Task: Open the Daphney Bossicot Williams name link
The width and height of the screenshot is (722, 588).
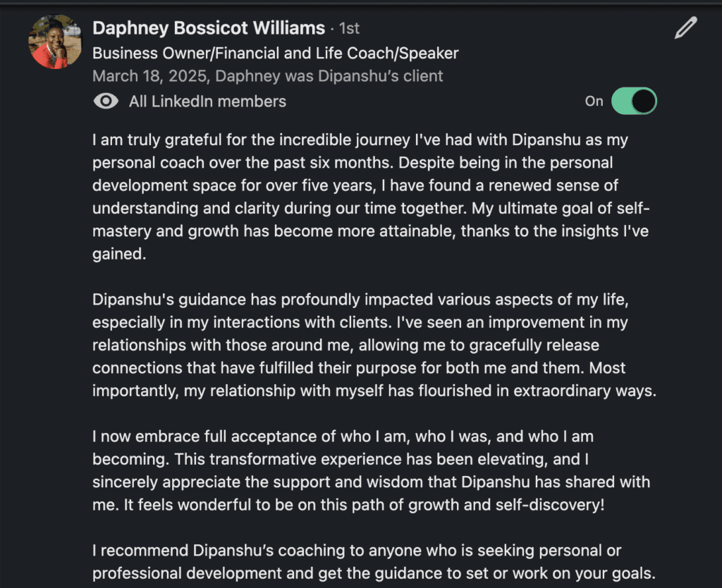Action: click(209, 28)
